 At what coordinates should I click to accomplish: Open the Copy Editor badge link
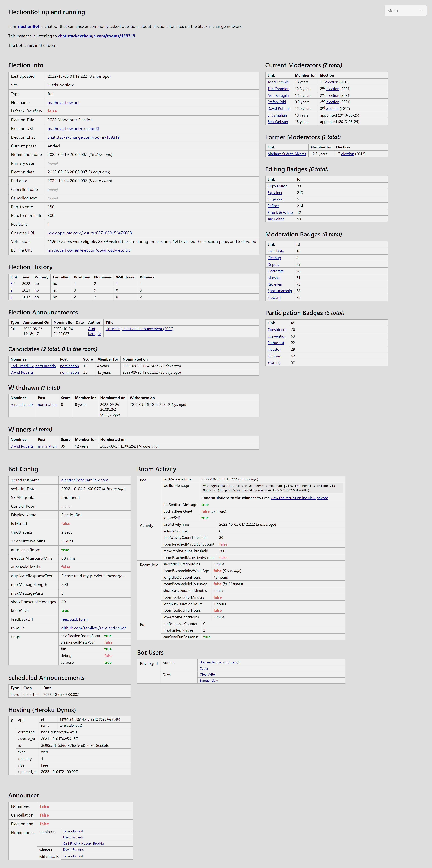[x=277, y=186]
